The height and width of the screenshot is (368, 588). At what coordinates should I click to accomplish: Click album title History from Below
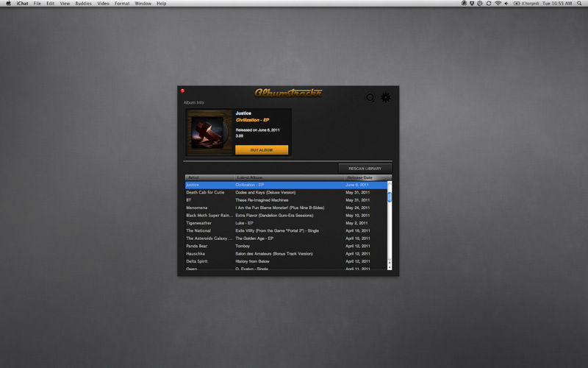pyautogui.click(x=252, y=261)
